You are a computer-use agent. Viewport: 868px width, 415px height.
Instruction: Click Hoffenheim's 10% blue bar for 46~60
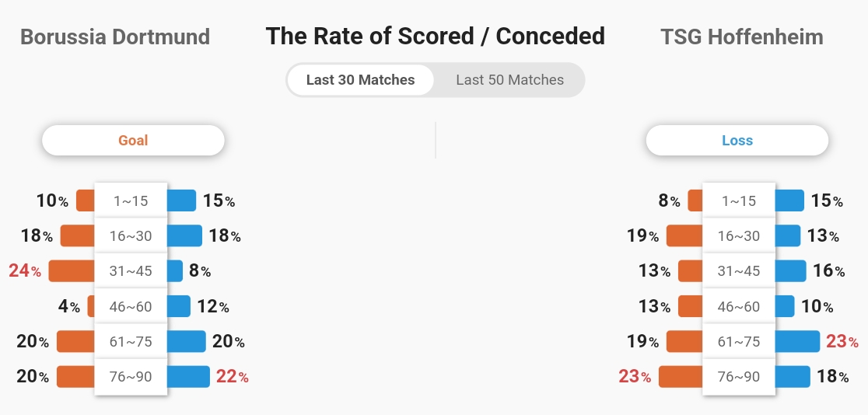785,306
